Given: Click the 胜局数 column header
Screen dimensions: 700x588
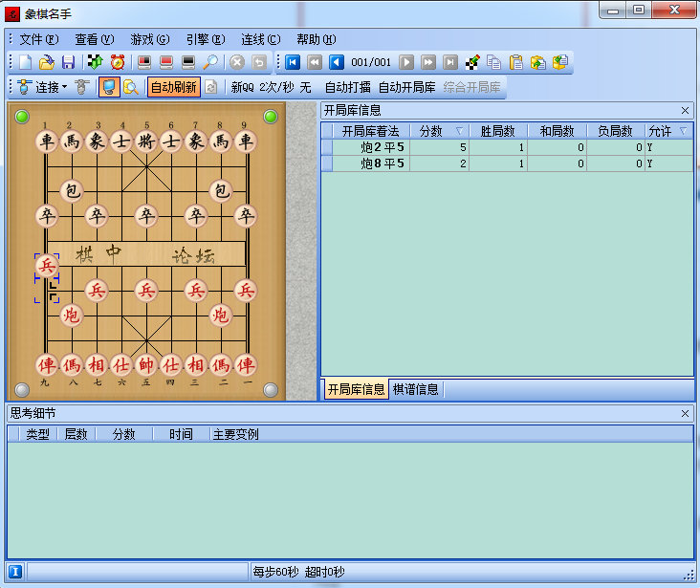Looking at the screenshot, I should [498, 131].
